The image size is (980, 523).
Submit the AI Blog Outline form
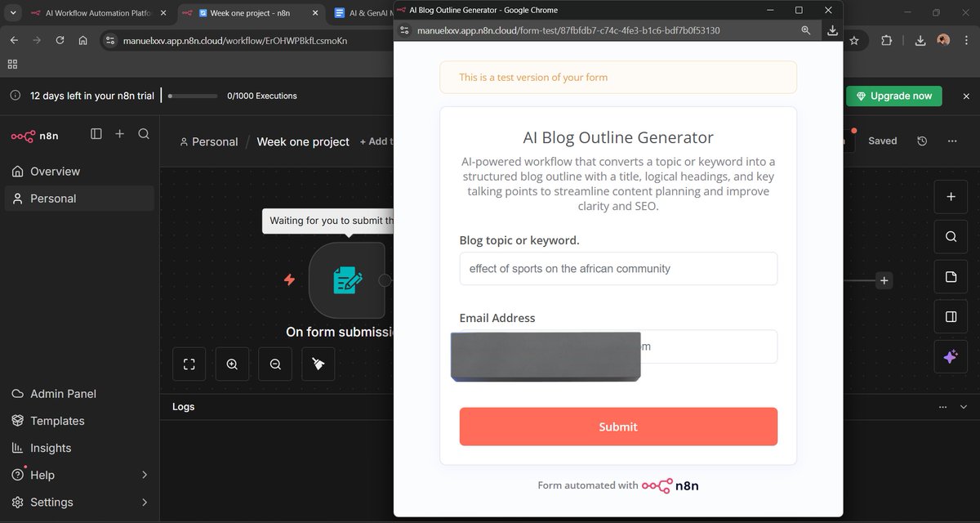click(618, 427)
